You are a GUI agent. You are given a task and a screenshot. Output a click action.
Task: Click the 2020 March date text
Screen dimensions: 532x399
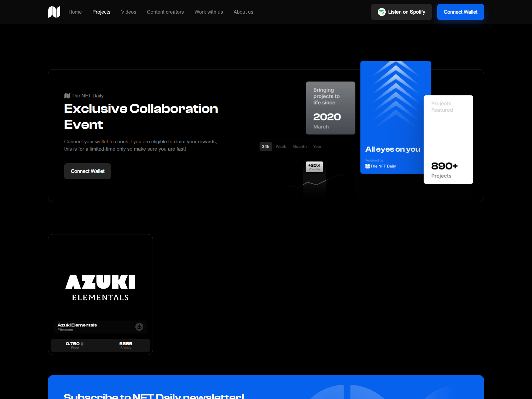327,121
